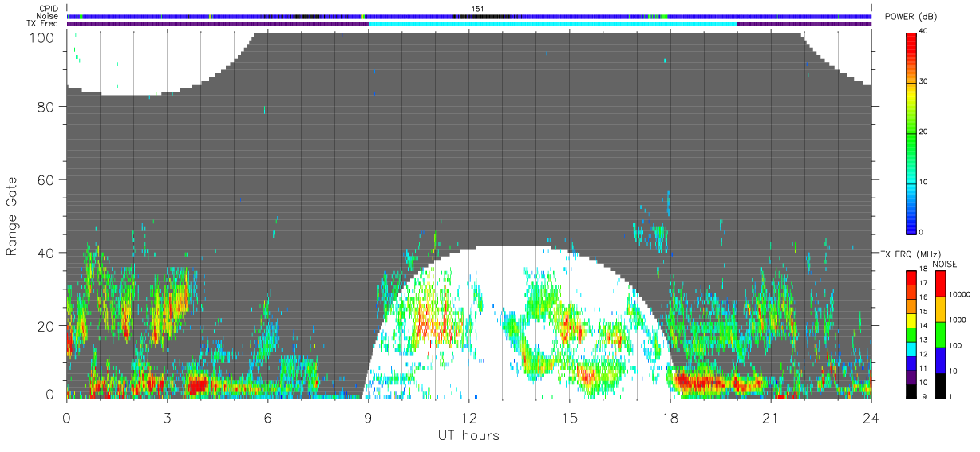Click the 100 tick label on the Range Gate axis

(44, 37)
